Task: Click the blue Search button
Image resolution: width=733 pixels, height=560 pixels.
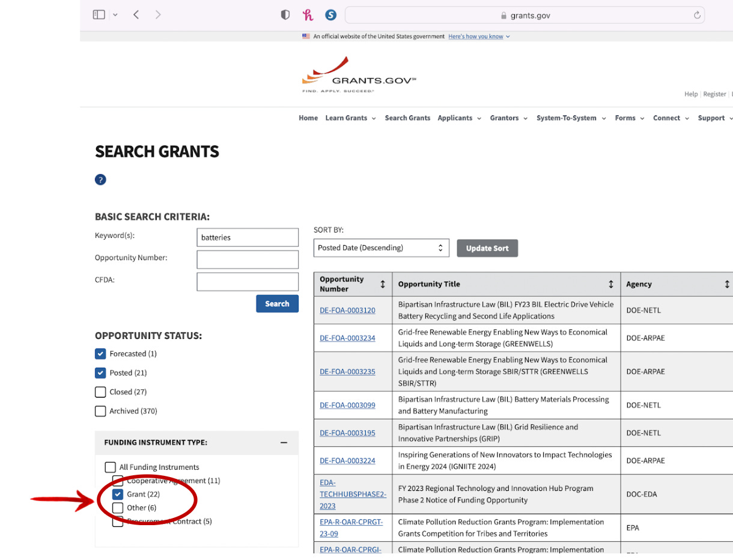Action: (x=277, y=304)
